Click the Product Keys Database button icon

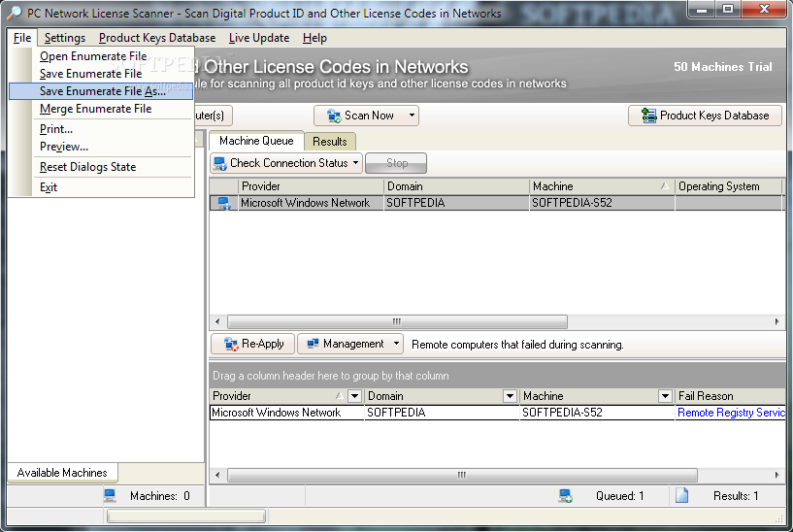649,116
